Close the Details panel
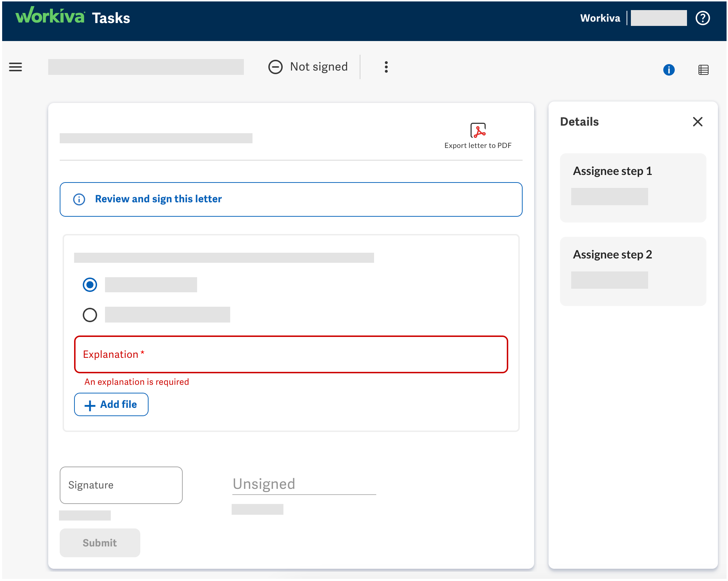This screenshot has height=581, width=728. 697,122
